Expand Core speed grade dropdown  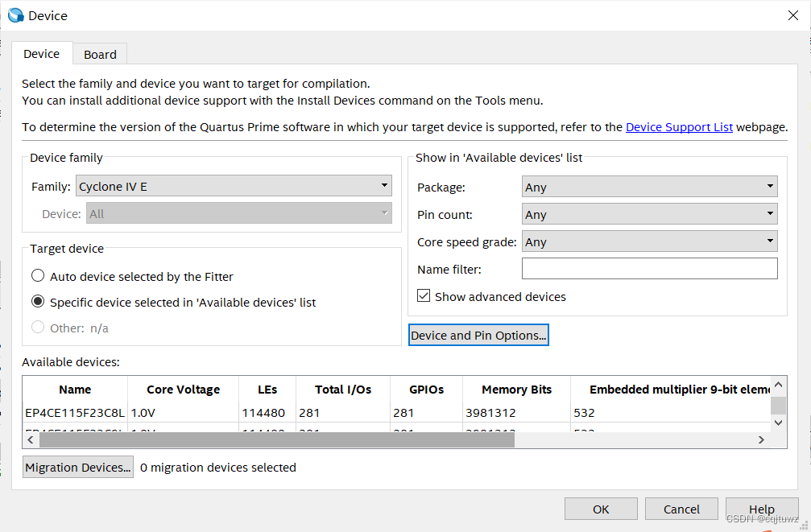(649, 241)
